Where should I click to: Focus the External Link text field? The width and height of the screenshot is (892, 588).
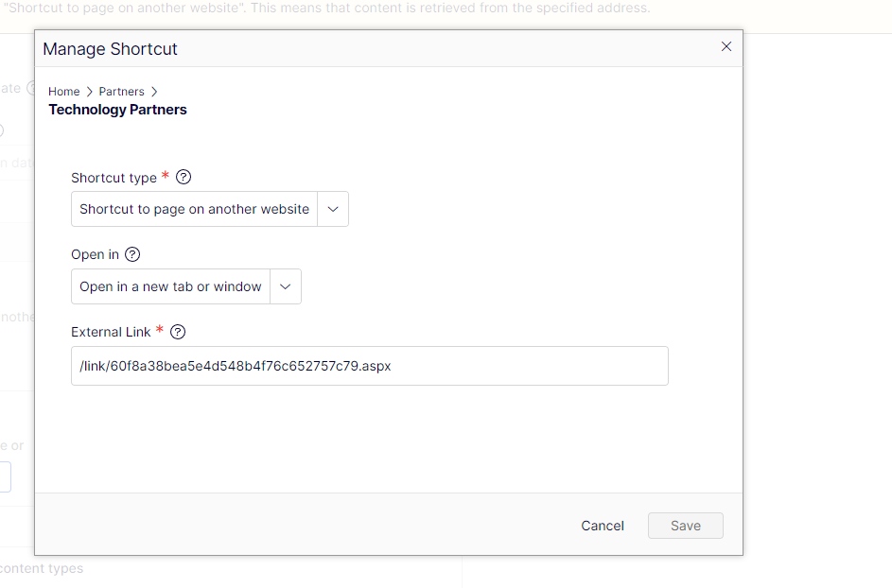[x=369, y=366]
